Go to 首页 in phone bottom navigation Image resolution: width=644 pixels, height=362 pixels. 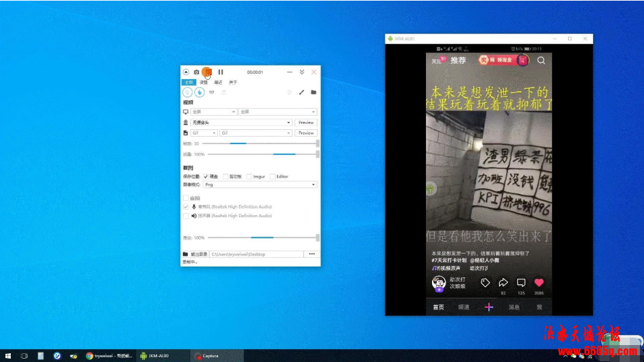coord(438,307)
